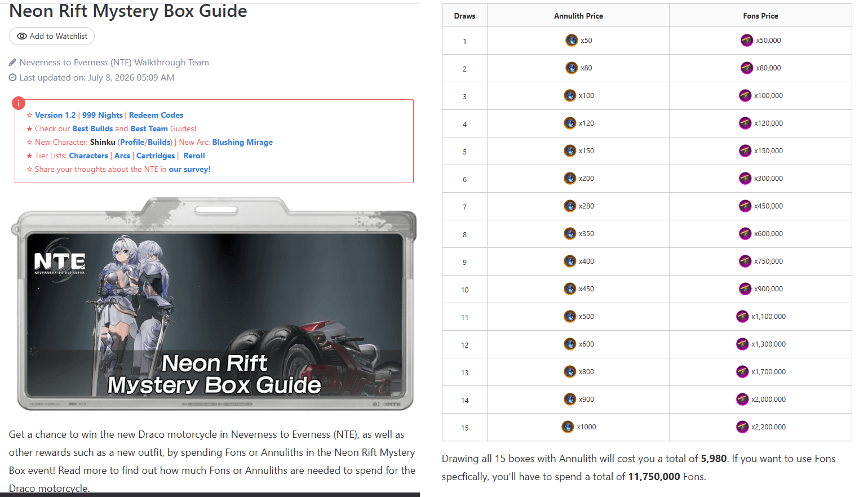
Task: Open Shinku's Profile link
Action: point(132,142)
